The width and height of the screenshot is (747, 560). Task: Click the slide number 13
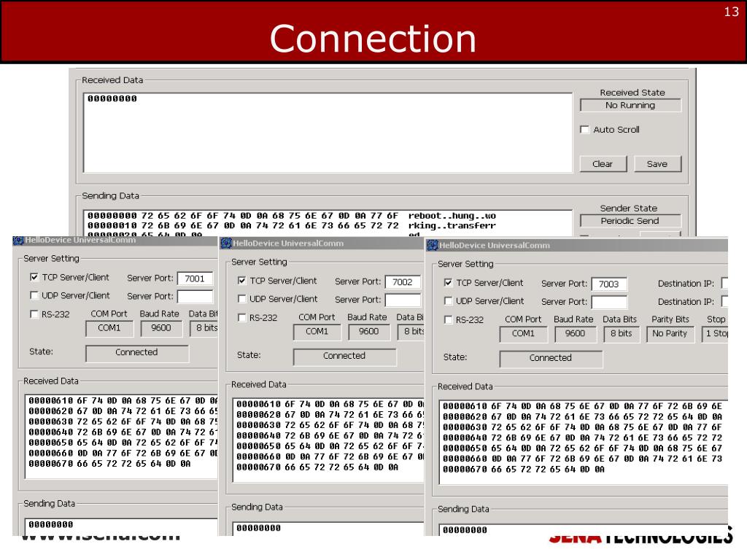(x=731, y=12)
